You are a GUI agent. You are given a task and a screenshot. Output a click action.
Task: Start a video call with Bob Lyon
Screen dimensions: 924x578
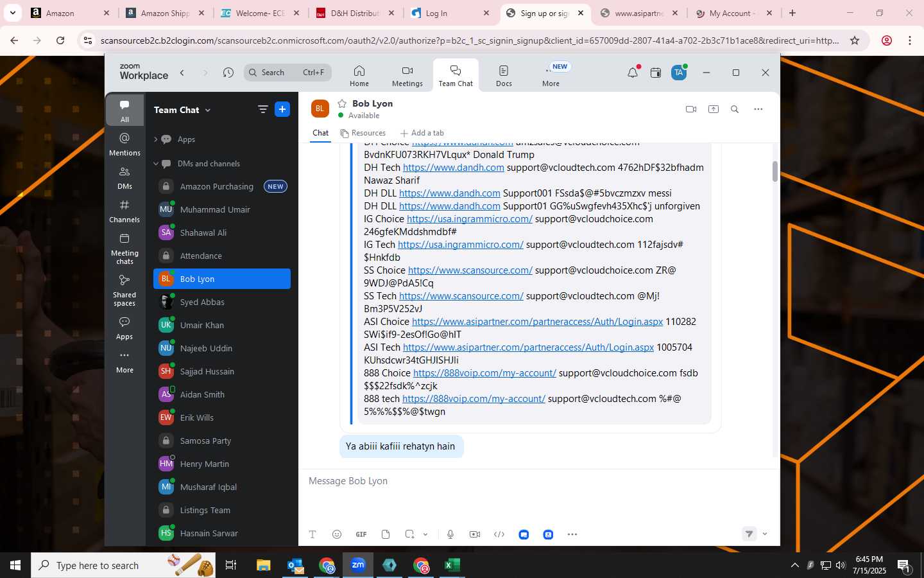[691, 109]
